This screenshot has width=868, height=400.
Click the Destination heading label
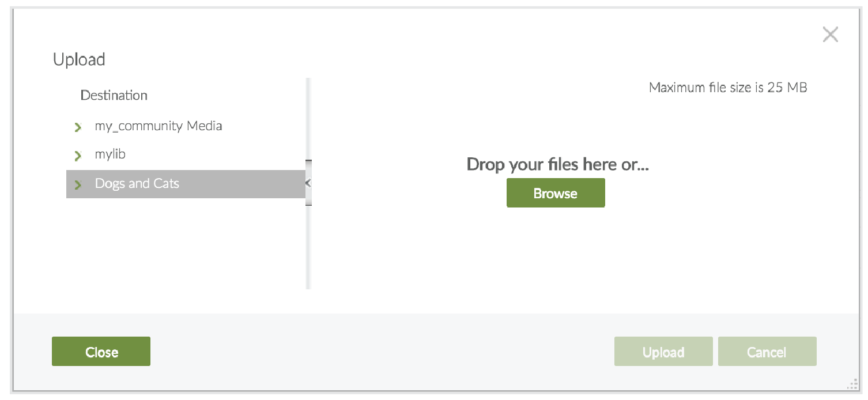click(x=114, y=96)
